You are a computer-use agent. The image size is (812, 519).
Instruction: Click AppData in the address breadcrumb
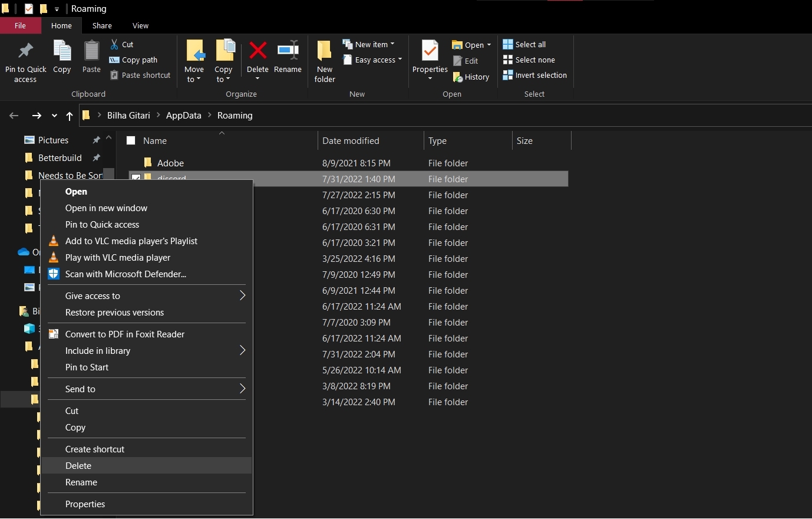[x=183, y=116]
